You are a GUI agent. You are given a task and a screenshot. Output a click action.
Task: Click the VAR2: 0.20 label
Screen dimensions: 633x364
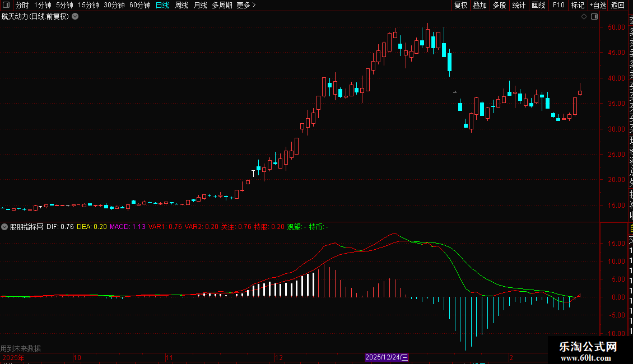202,227
